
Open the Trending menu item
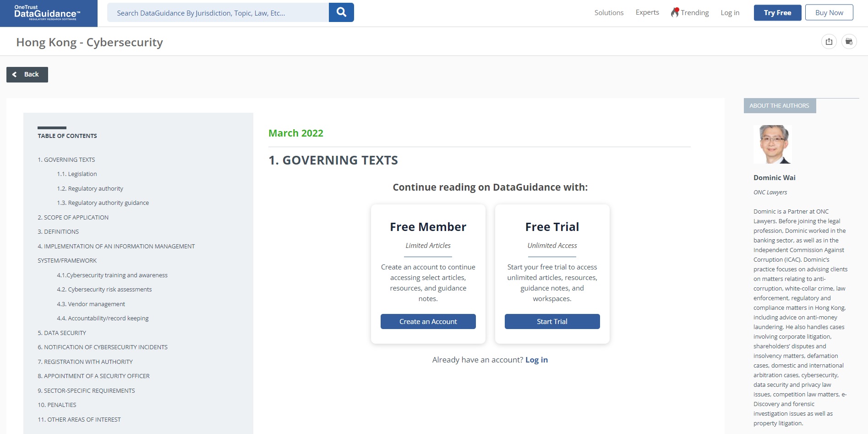[694, 12]
